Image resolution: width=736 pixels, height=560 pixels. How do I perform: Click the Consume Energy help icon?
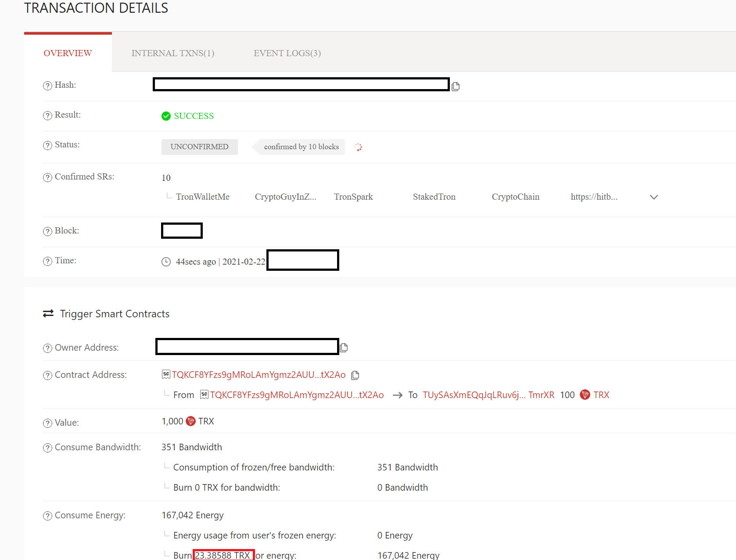47,516
